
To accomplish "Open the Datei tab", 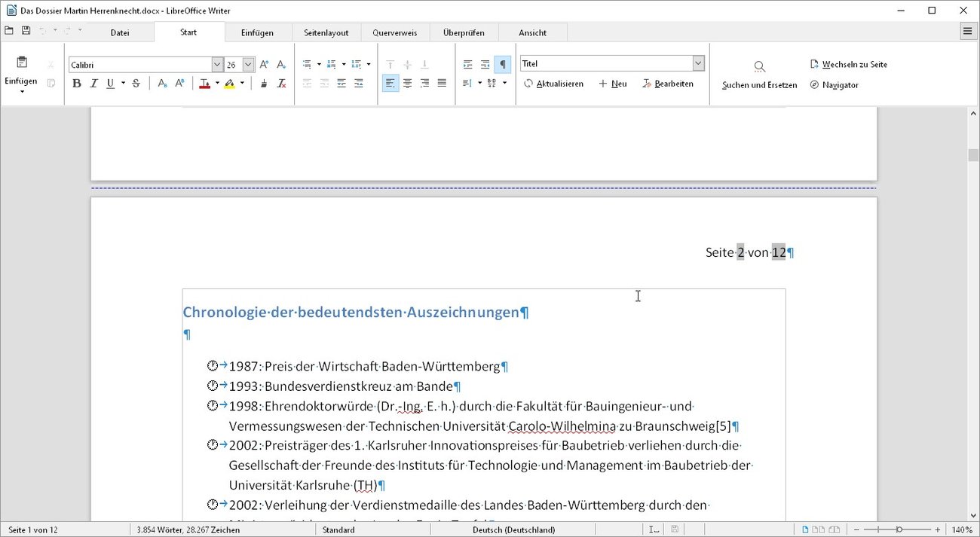I will point(120,32).
